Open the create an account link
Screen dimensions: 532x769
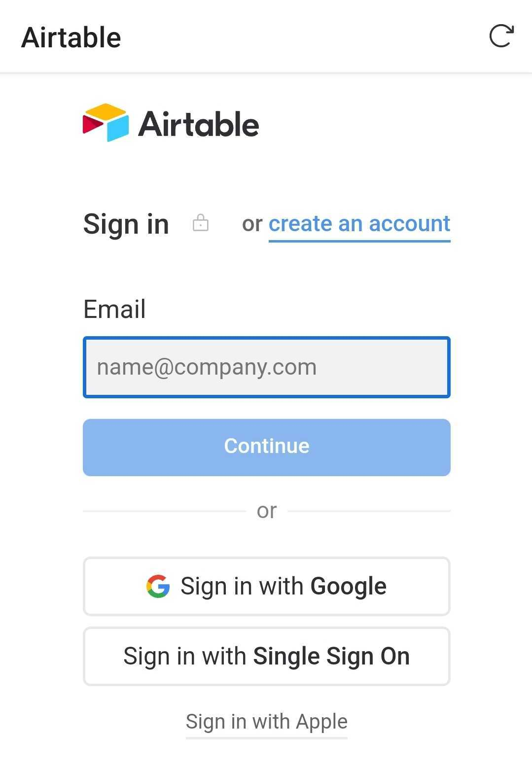pos(359,224)
